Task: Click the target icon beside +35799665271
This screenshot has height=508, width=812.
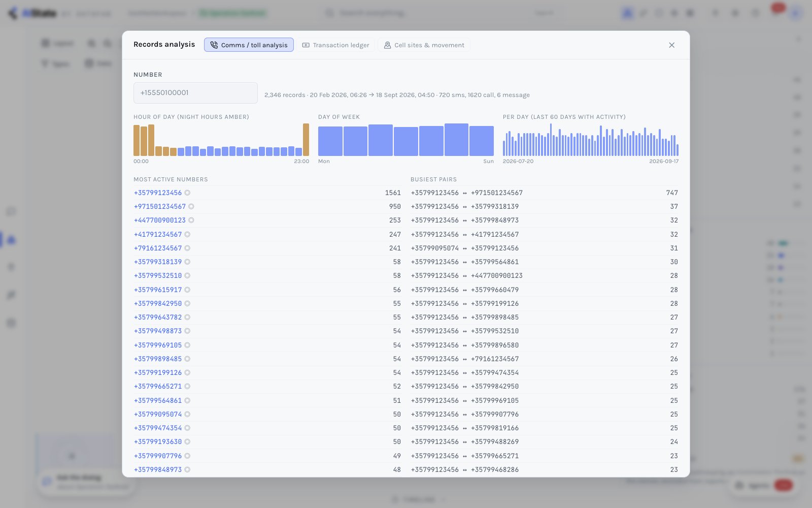Action: coord(187,387)
